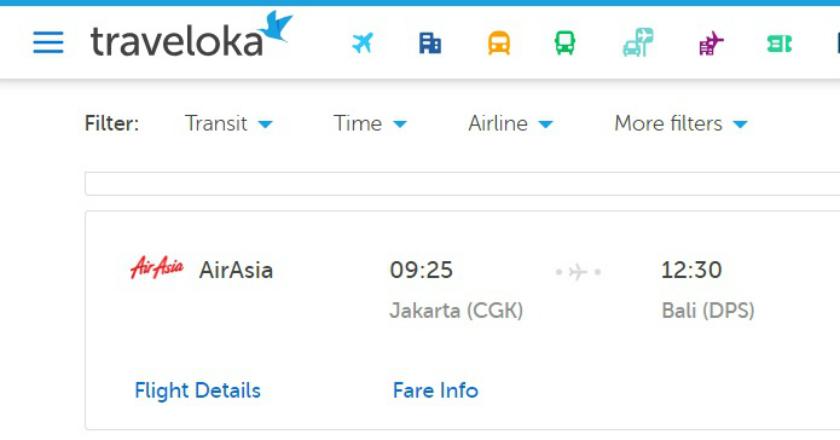Switch to the Fare Info tab
This screenshot has width=840, height=440.
[435, 390]
